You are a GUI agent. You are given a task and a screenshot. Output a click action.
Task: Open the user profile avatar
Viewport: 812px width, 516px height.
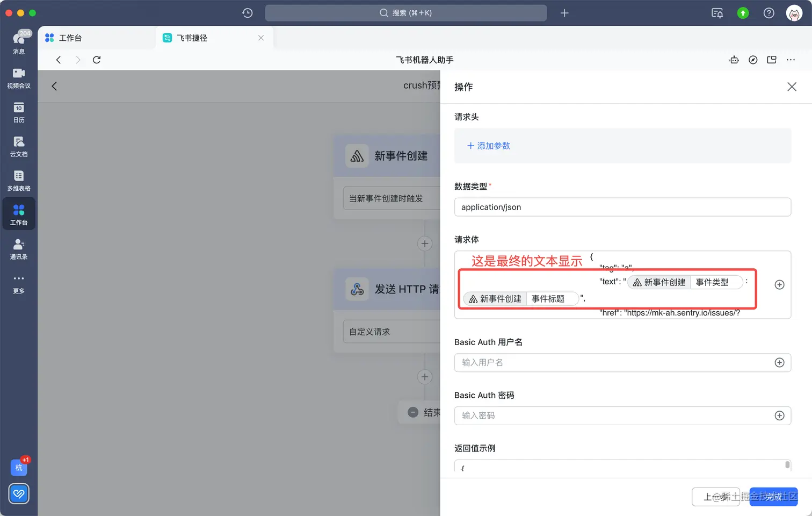tap(794, 13)
